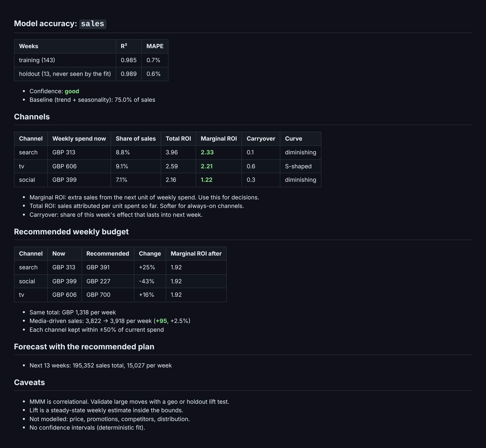Screen dimensions: 486x448
Task: Click the '+25%' change for search
Action: pos(147,268)
